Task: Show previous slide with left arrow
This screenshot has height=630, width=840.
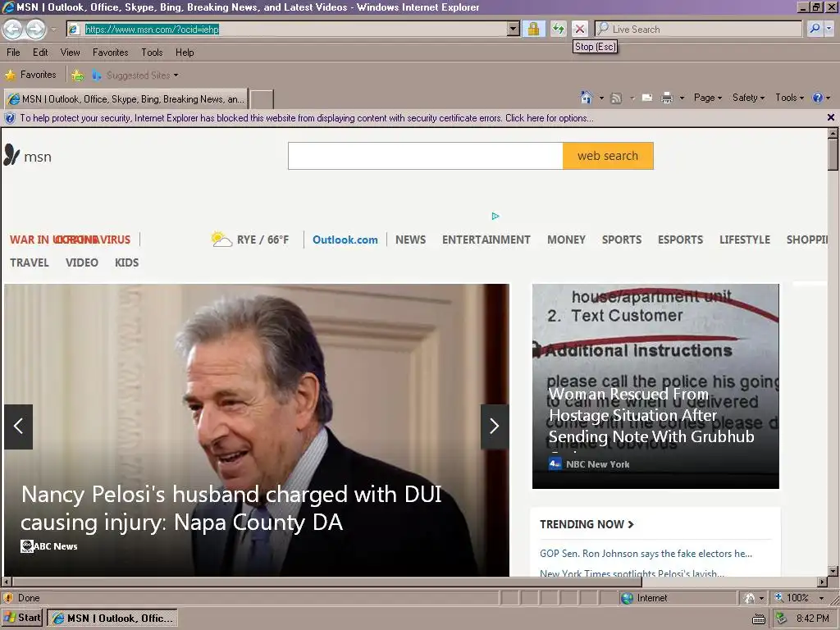Action: (x=19, y=427)
